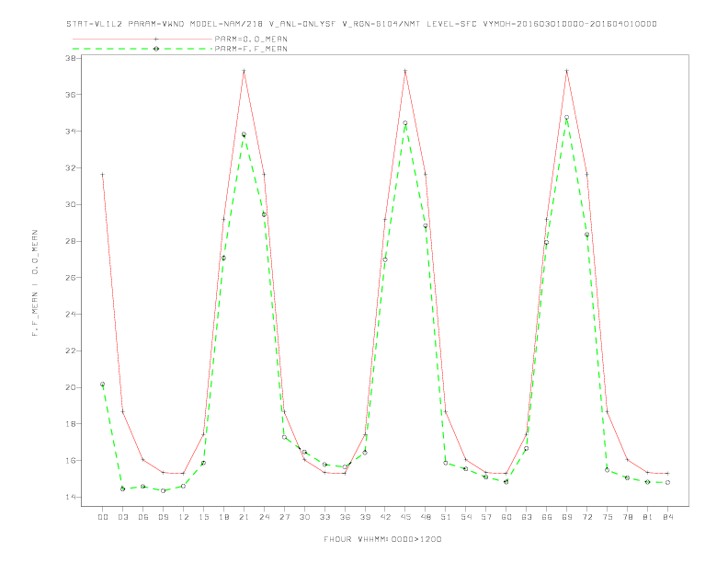Click x-axis forecast hour label 06
This screenshot has height=563, width=728.
coord(143,517)
